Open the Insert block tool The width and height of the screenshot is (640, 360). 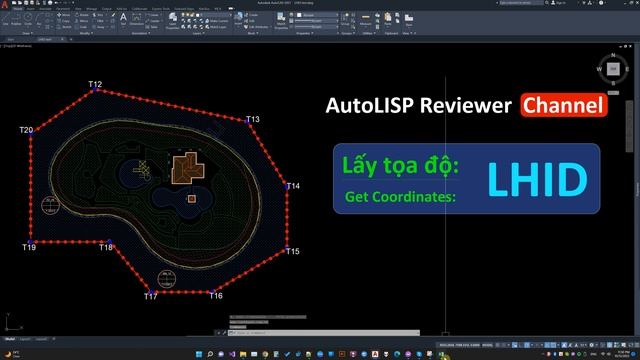[x=238, y=19]
